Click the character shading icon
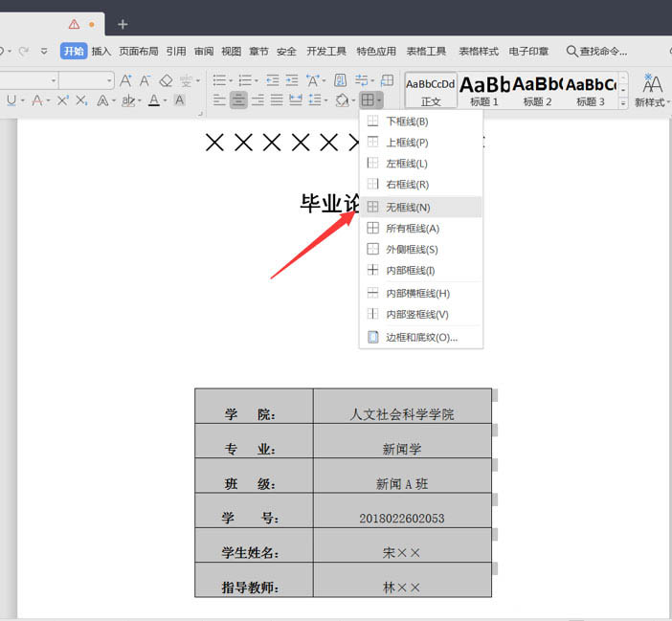 coord(179,100)
